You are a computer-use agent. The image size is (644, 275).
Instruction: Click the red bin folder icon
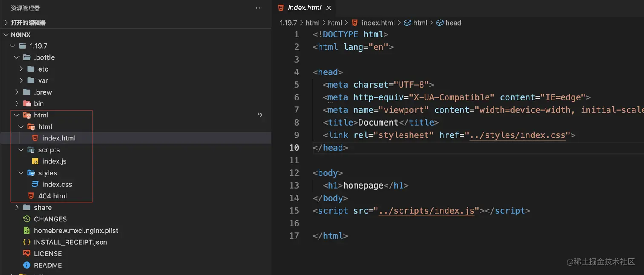pos(27,103)
